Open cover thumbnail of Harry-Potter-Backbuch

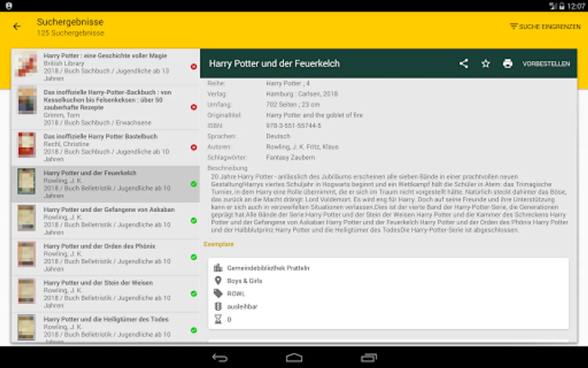point(27,101)
